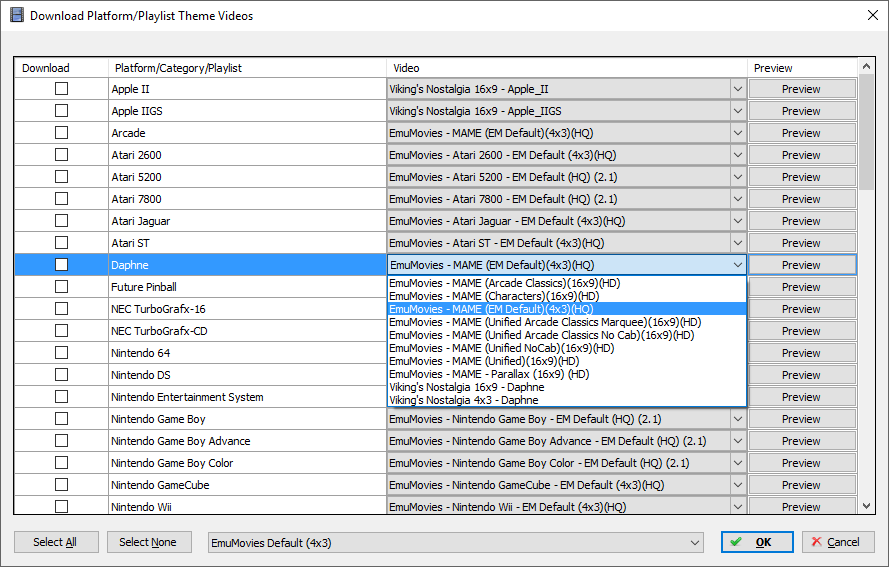
Task: Choose EmuMovies - MAME - Parallax (16x9) (HD)
Action: [567, 374]
